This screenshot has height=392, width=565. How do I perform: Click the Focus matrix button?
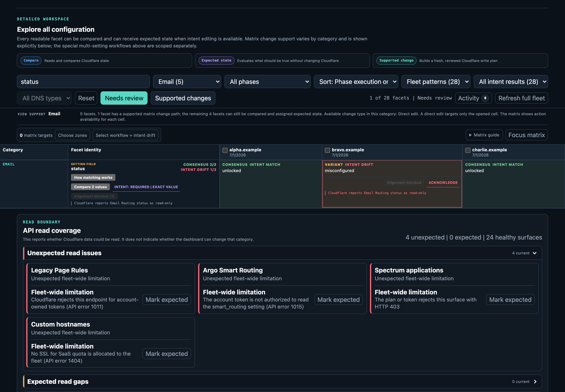(x=526, y=135)
